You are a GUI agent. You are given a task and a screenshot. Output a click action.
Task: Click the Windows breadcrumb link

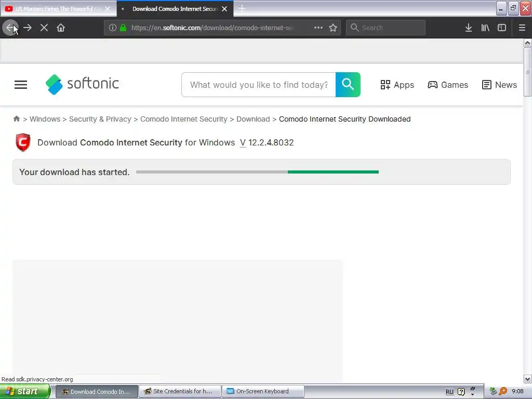45,119
